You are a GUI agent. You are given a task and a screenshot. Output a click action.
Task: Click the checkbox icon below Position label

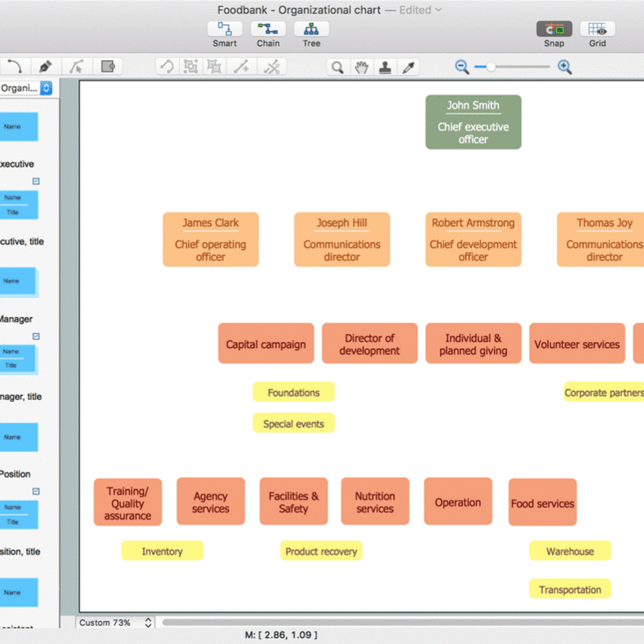(36, 491)
